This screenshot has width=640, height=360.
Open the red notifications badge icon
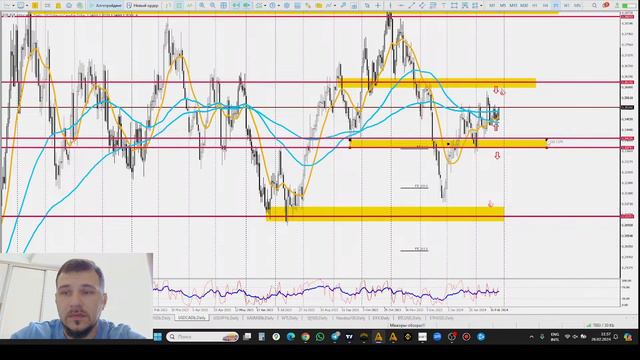[606, 5]
